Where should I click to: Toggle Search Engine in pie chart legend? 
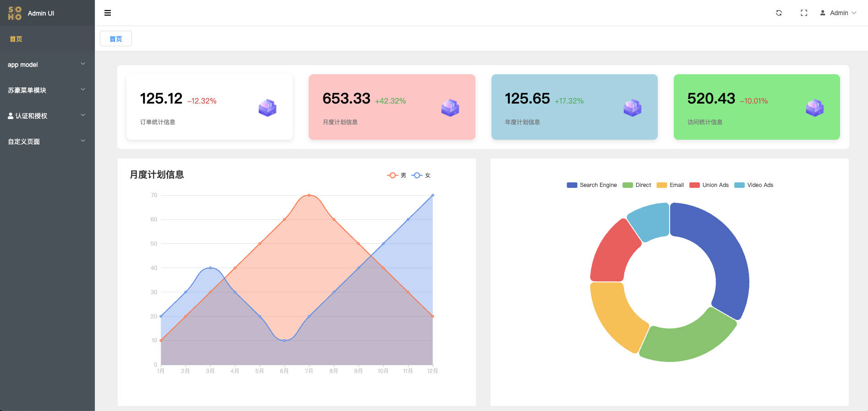pyautogui.click(x=592, y=185)
